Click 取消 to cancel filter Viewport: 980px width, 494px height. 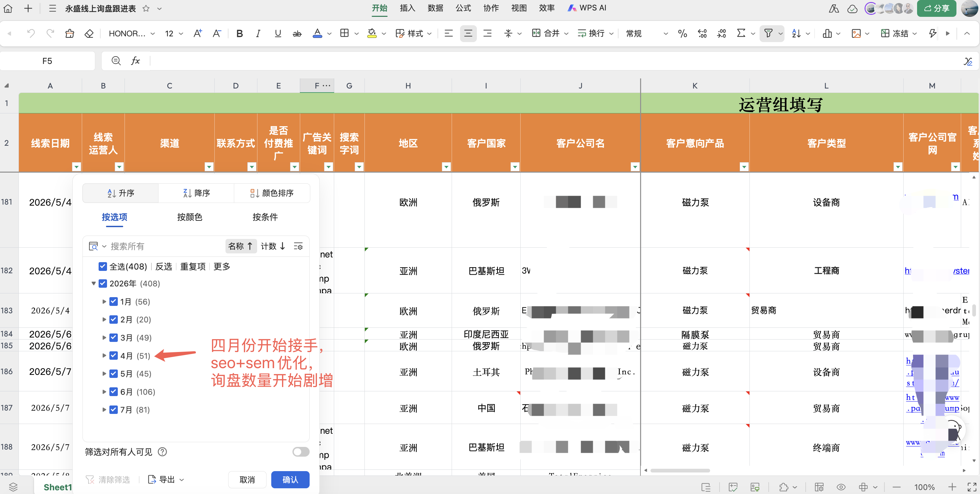click(247, 480)
